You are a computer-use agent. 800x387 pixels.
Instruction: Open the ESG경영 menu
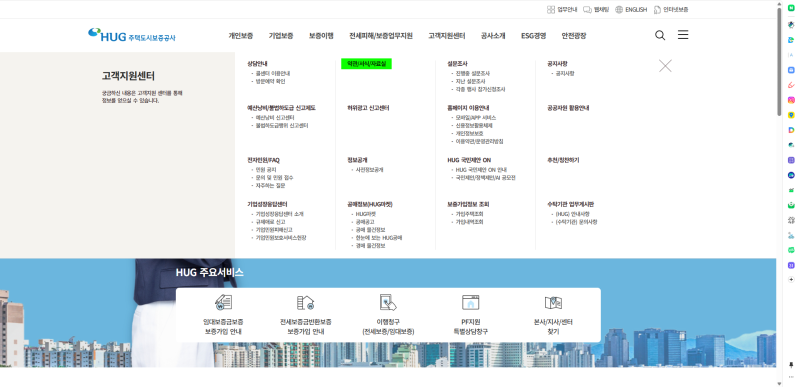tap(534, 36)
